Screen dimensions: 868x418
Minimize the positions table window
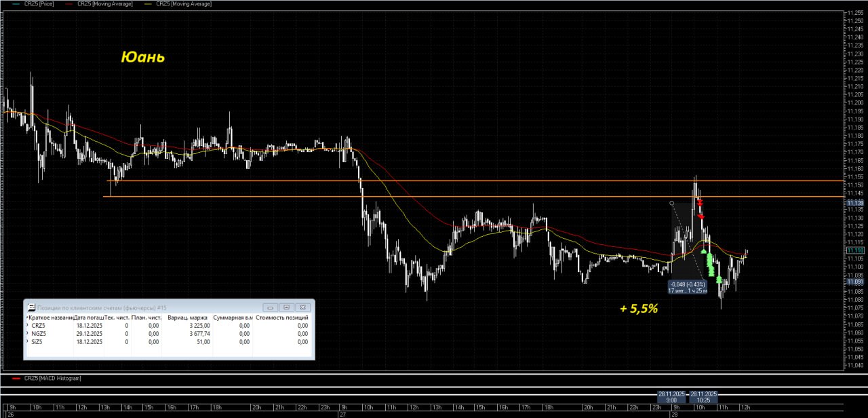[269, 307]
